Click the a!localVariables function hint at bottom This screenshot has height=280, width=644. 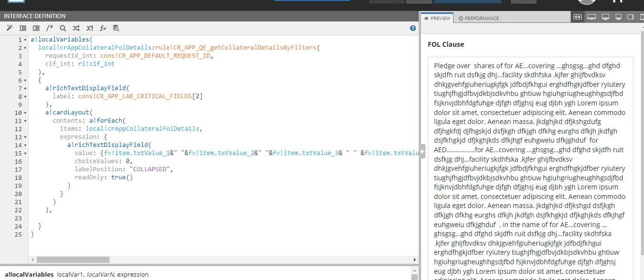pos(29,274)
